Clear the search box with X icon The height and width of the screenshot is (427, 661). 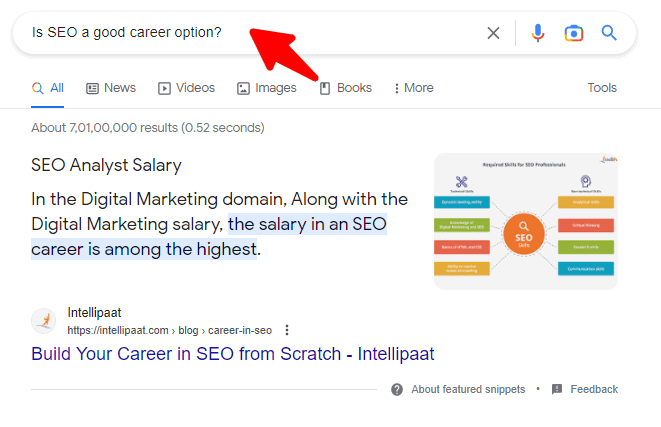(493, 33)
